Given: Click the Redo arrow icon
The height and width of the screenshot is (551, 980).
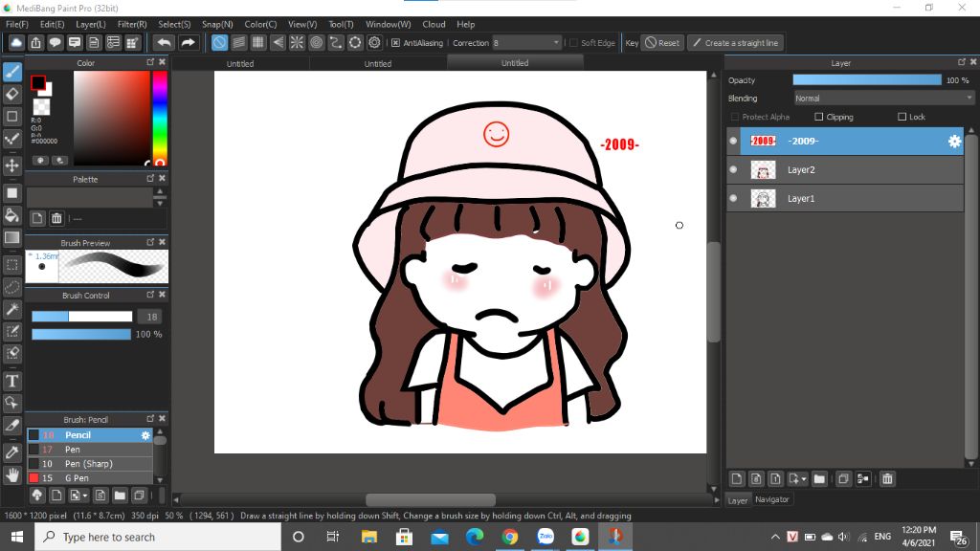Looking at the screenshot, I should pyautogui.click(x=188, y=42).
